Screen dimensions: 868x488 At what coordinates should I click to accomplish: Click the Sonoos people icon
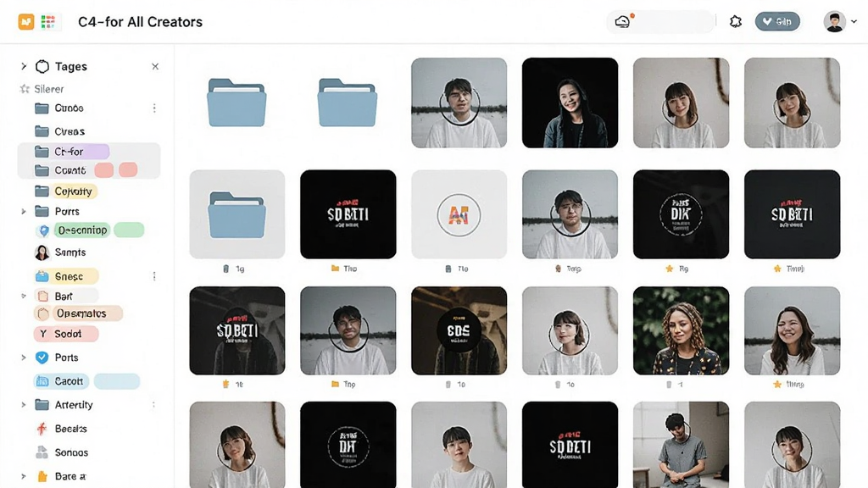coord(42,452)
